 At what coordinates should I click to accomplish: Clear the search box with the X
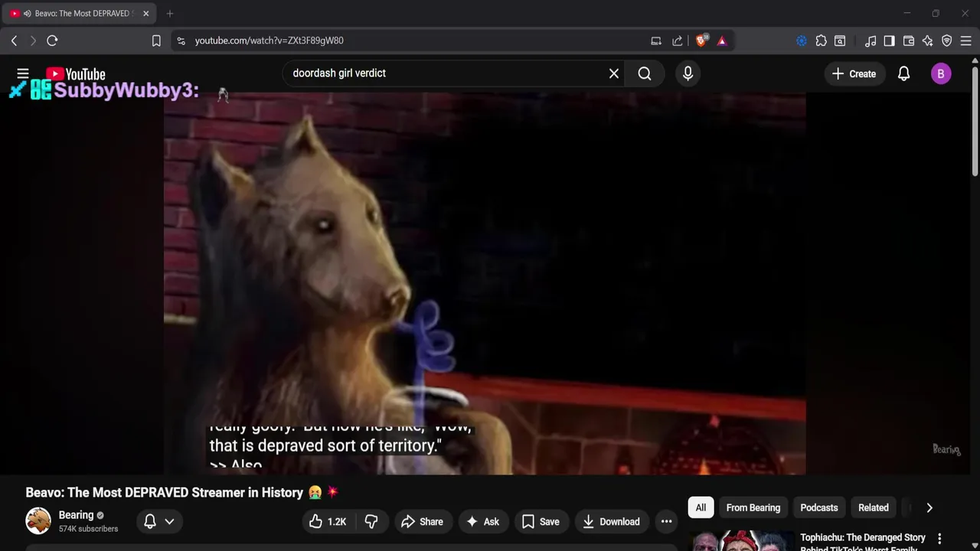tap(613, 73)
